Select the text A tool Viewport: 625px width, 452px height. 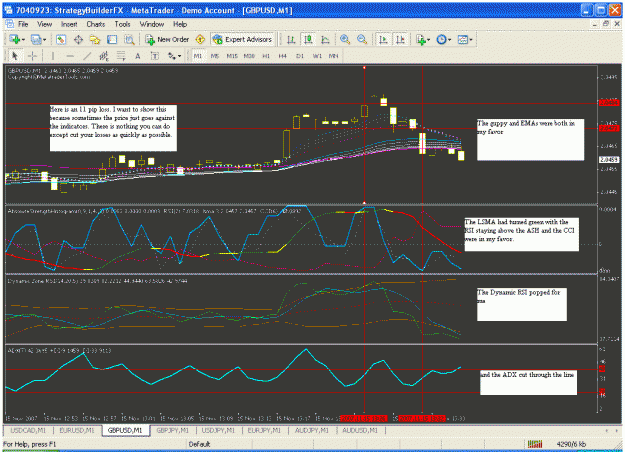point(138,56)
